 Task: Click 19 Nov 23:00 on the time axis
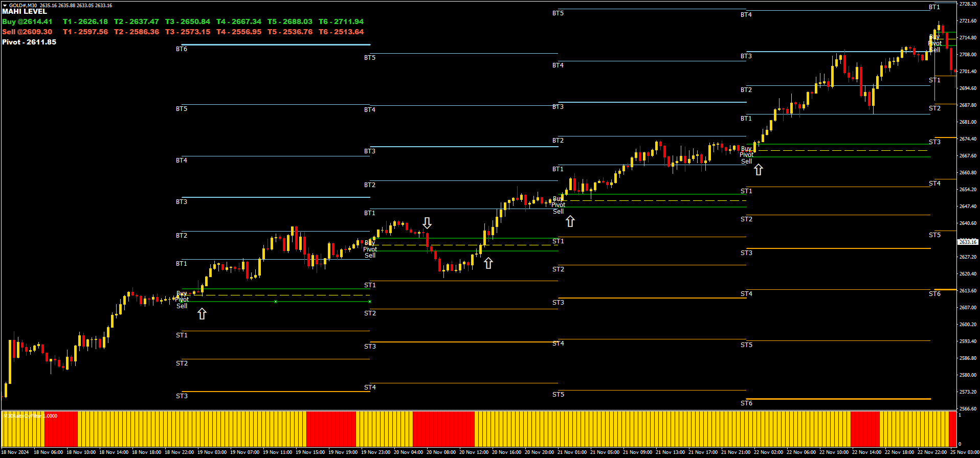[x=375, y=452]
